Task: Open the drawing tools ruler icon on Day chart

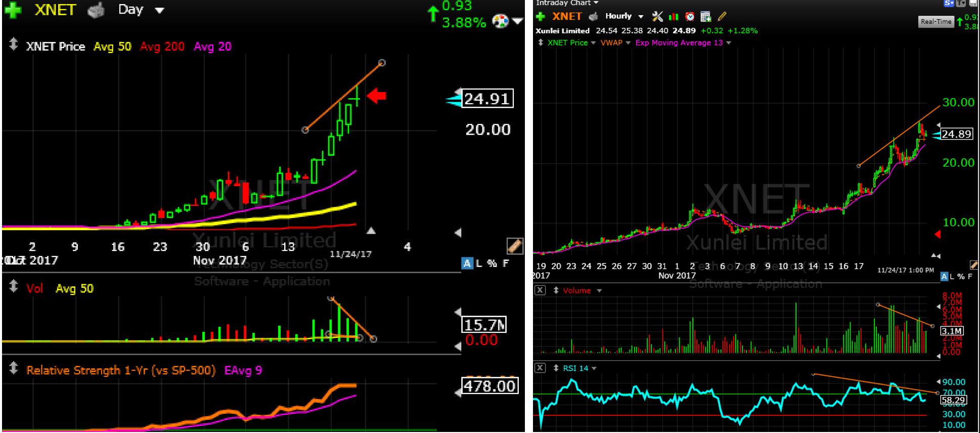Action: pyautogui.click(x=514, y=246)
